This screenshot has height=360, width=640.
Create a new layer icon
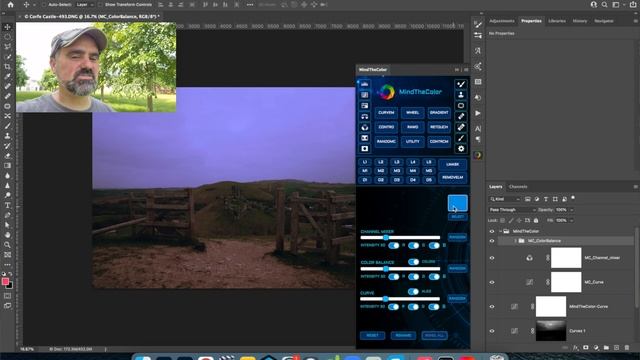pos(616,348)
